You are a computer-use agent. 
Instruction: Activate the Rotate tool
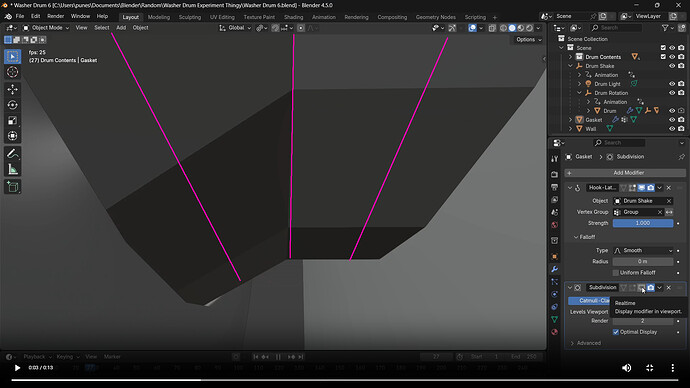[x=12, y=105]
